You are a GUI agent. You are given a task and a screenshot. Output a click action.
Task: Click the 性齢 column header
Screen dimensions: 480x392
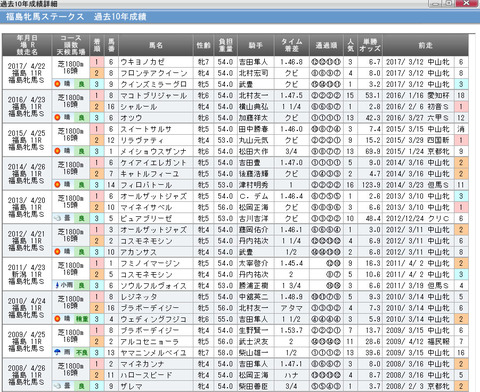(x=203, y=45)
